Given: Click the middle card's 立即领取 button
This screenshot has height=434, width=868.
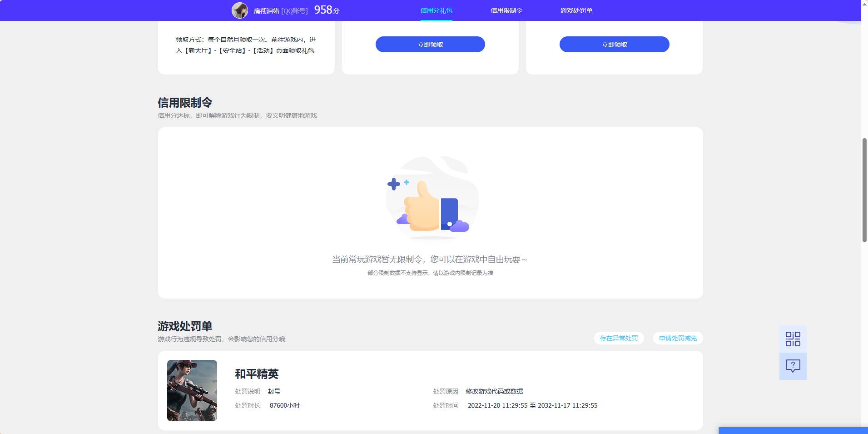Looking at the screenshot, I should click(430, 45).
